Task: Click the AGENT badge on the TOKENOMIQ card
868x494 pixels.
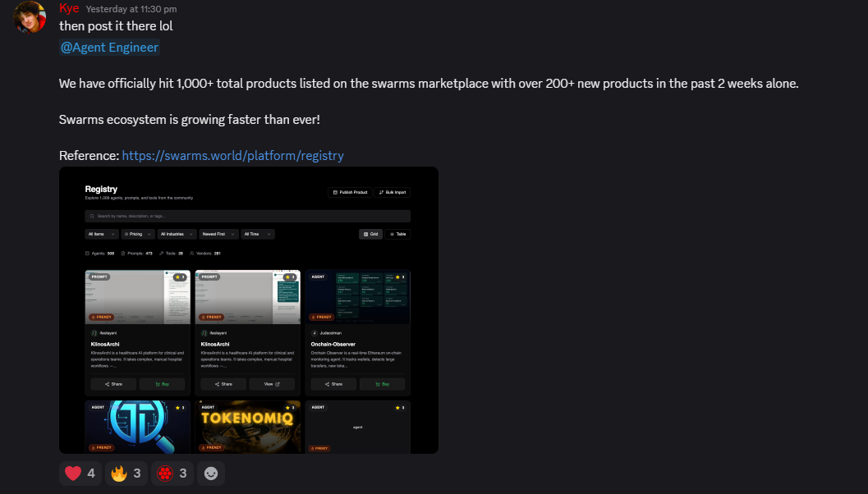Action: click(208, 407)
